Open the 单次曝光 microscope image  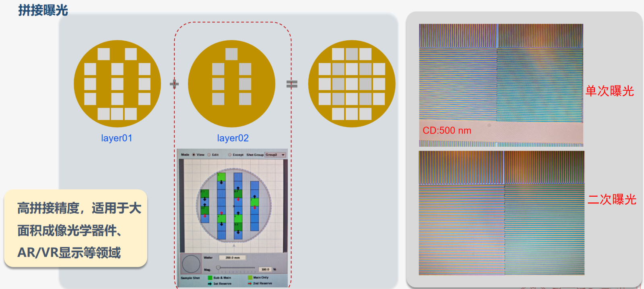coord(501,85)
